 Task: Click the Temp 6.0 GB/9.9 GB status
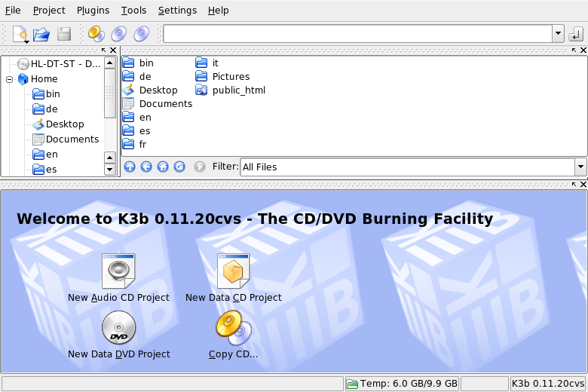coord(402,384)
